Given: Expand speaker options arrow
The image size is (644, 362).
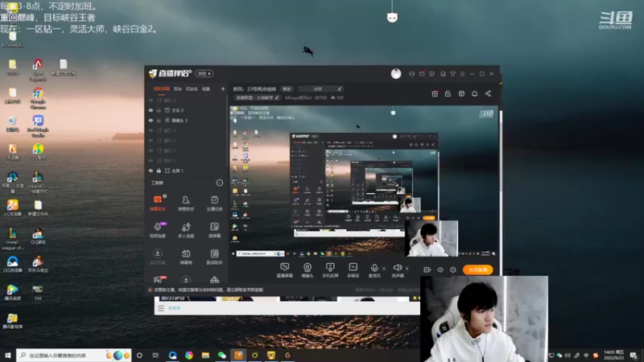Looking at the screenshot, I should (407, 269).
